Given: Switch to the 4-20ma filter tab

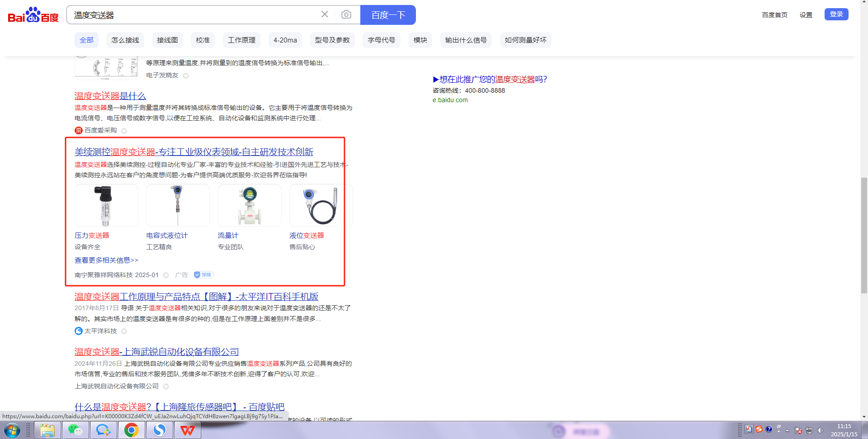Looking at the screenshot, I should (x=285, y=40).
